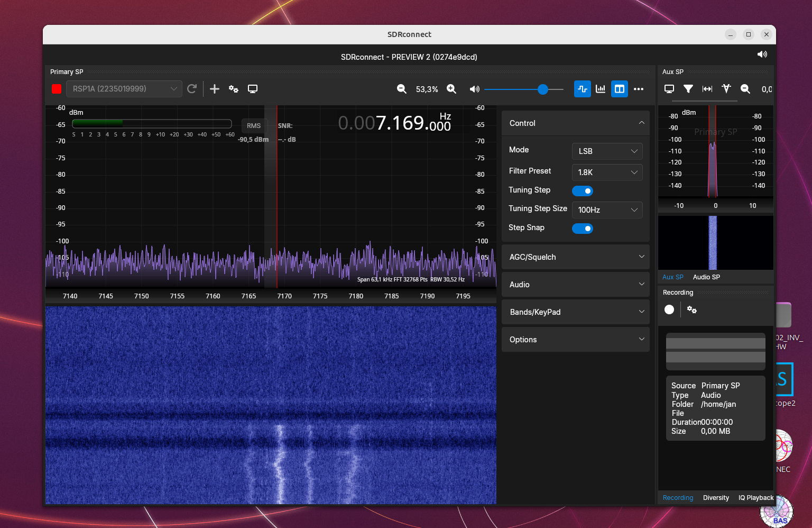Screen dimensions: 812x528
Task: Open the bar-chart spectrum display option
Action: pyautogui.click(x=601, y=89)
